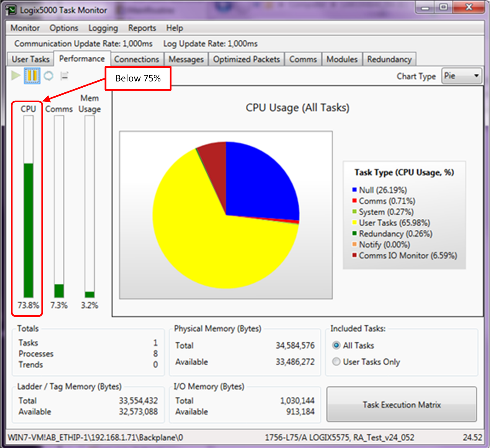Open the User Tasks tab
Screen dimensions: 490x448
coord(30,59)
